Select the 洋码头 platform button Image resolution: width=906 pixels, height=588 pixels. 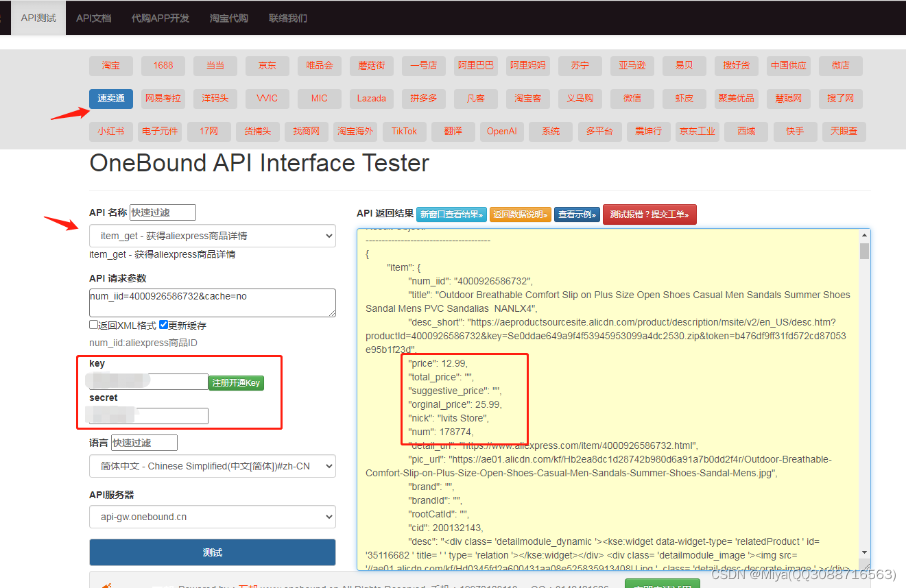[215, 99]
